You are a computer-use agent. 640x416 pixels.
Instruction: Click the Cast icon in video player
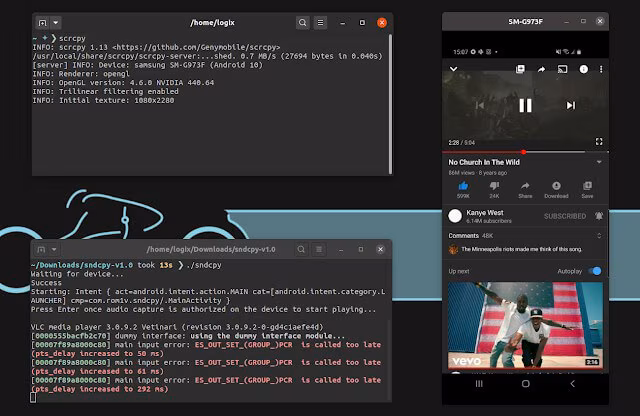pyautogui.click(x=562, y=69)
